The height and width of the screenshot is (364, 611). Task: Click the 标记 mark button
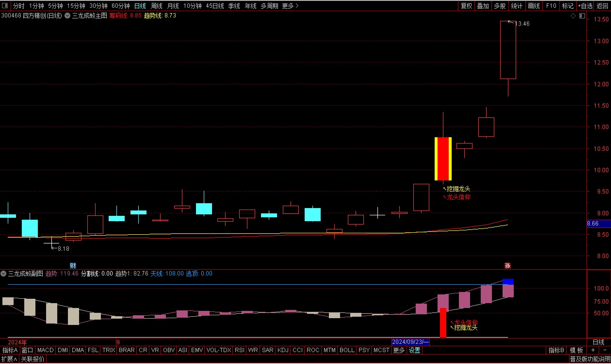pos(568,6)
